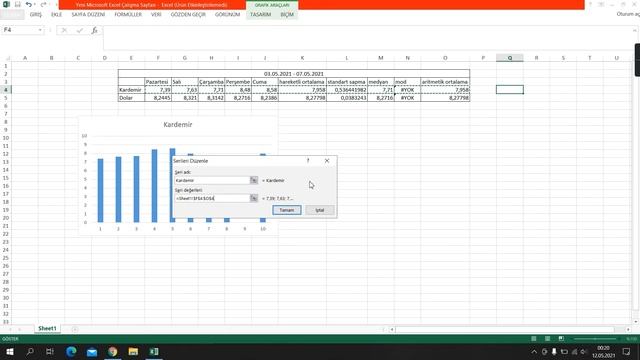The image size is (640, 360).
Task: Click the cell labeled Dolar
Action: pos(131,98)
